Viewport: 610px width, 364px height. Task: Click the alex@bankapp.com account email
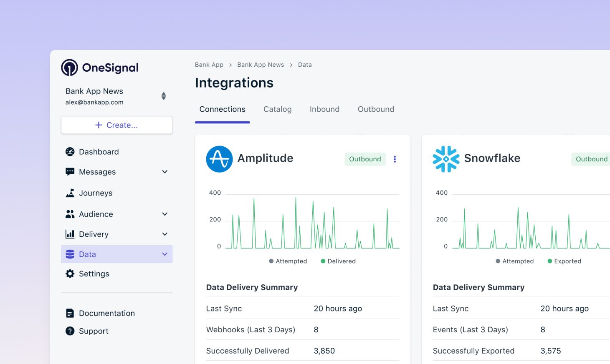click(94, 102)
